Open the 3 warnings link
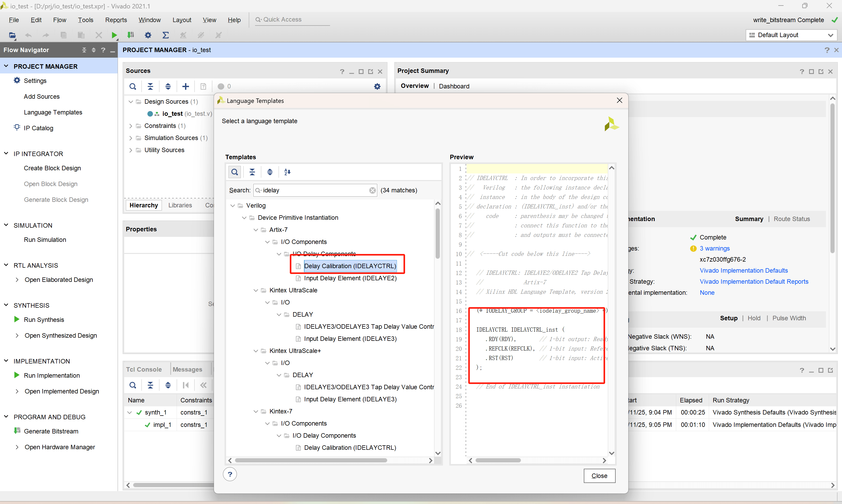This screenshot has height=504, width=842. pyautogui.click(x=714, y=248)
